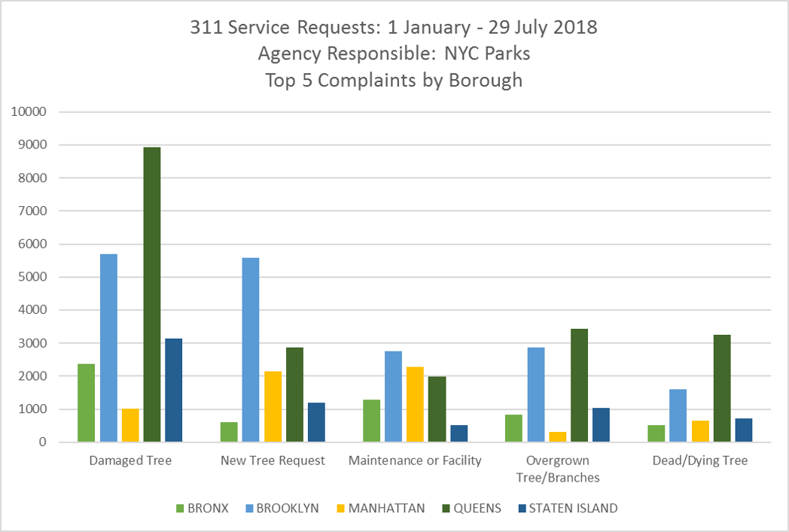Select the Queens bar for Maintenance or Facility
Screen dimensions: 789x532
pos(437,409)
